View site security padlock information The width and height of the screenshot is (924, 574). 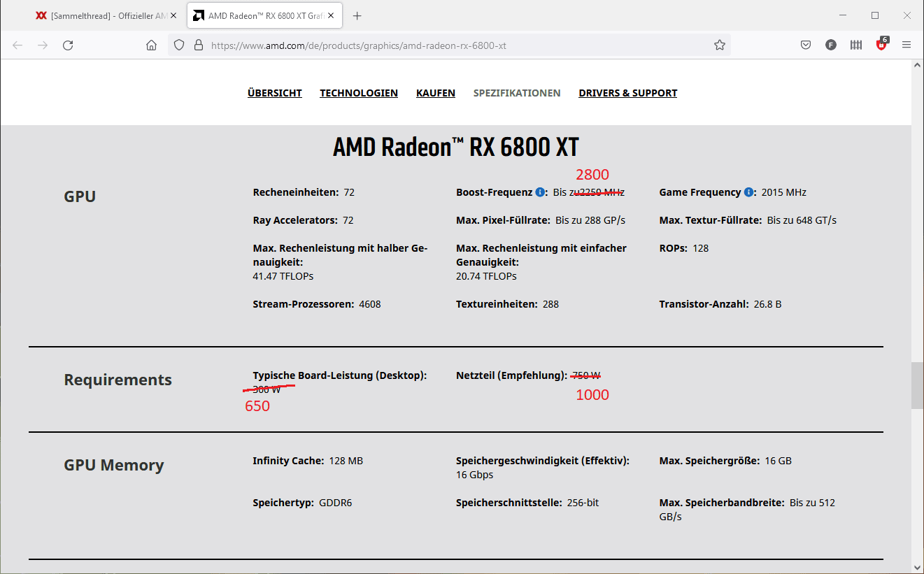coord(199,45)
